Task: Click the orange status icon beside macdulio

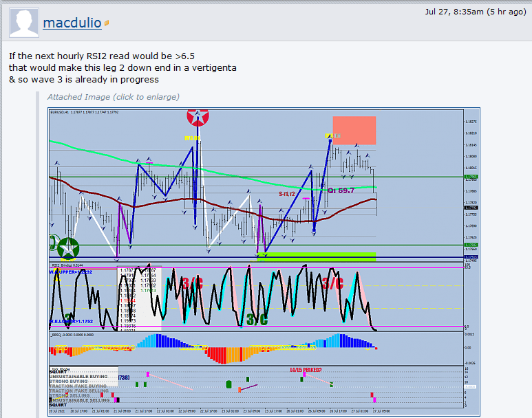Action: pos(106,24)
